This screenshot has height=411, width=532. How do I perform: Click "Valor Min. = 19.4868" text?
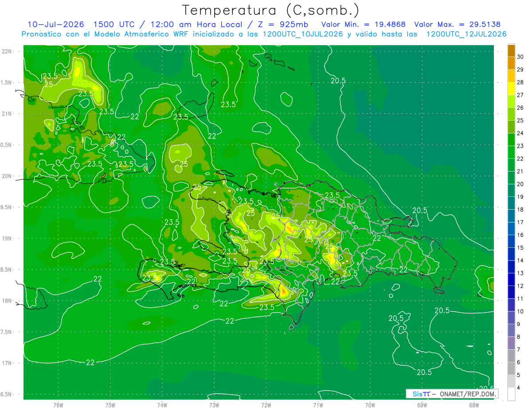pyautogui.click(x=364, y=24)
